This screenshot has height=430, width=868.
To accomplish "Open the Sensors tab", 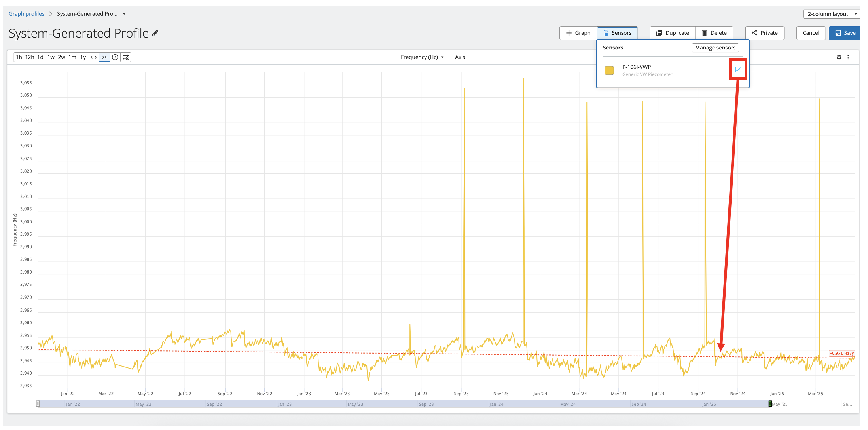I will tap(617, 33).
